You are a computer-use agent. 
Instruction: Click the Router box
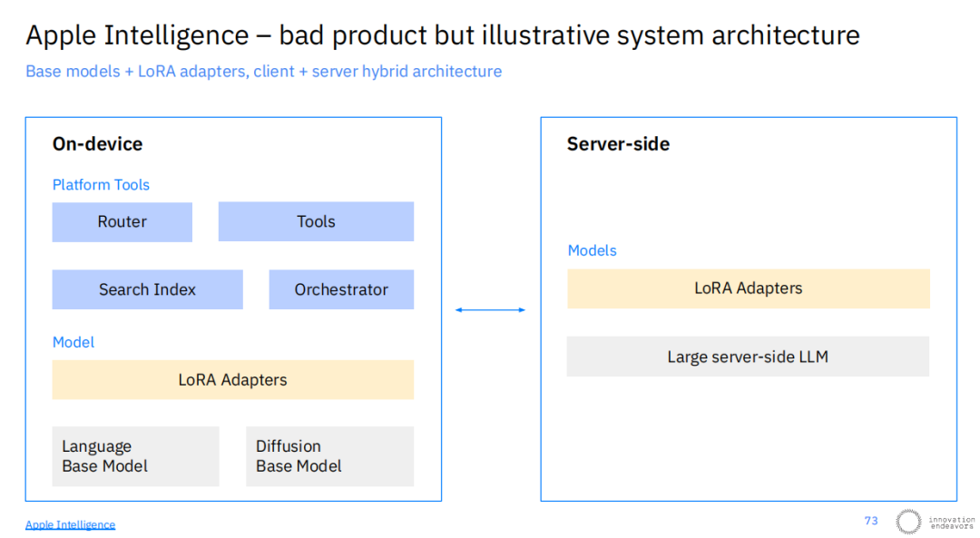(122, 222)
